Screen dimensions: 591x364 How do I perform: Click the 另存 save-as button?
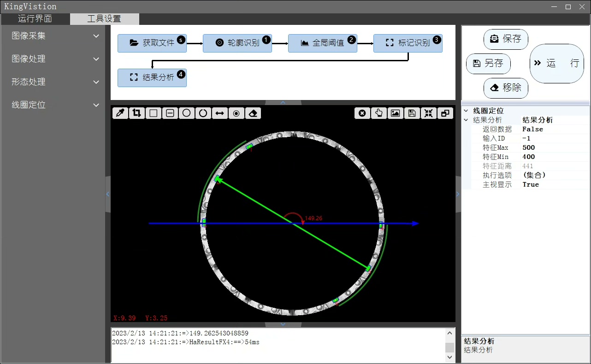(x=488, y=64)
